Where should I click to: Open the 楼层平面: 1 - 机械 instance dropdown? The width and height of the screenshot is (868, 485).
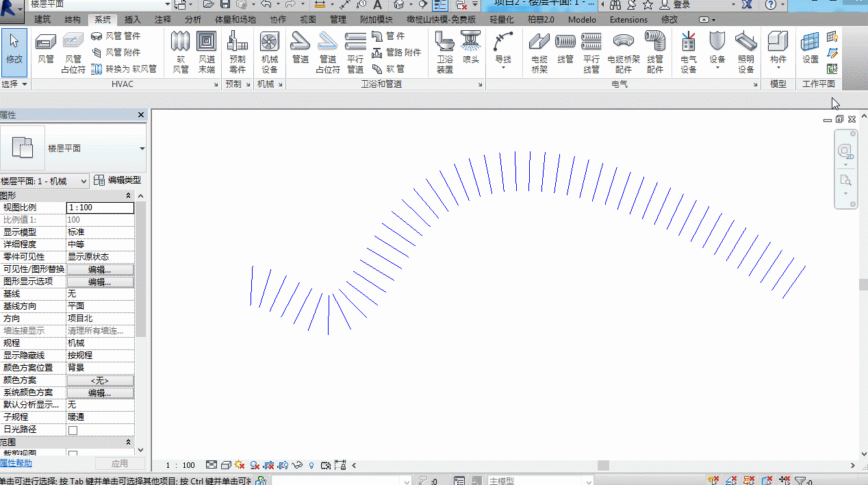click(x=44, y=182)
